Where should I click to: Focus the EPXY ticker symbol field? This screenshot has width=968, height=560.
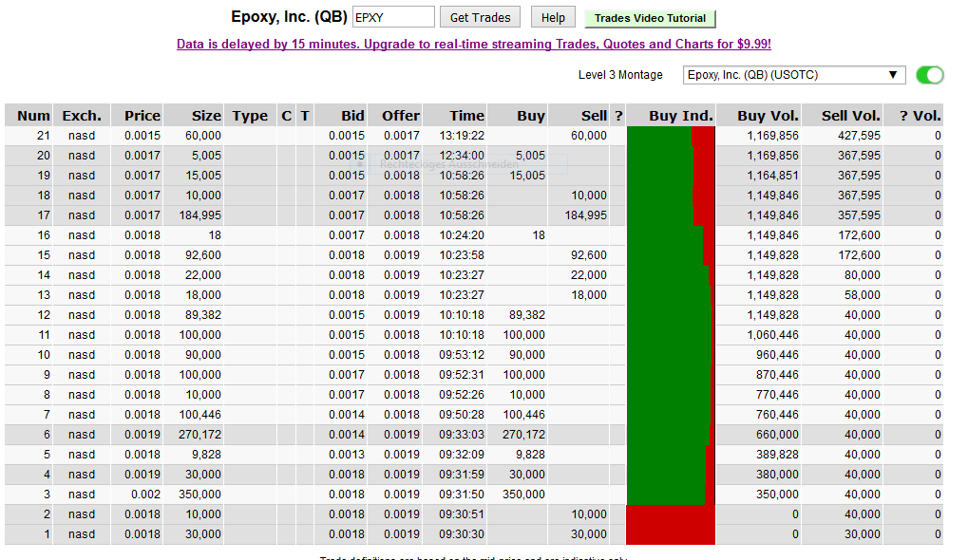[393, 17]
